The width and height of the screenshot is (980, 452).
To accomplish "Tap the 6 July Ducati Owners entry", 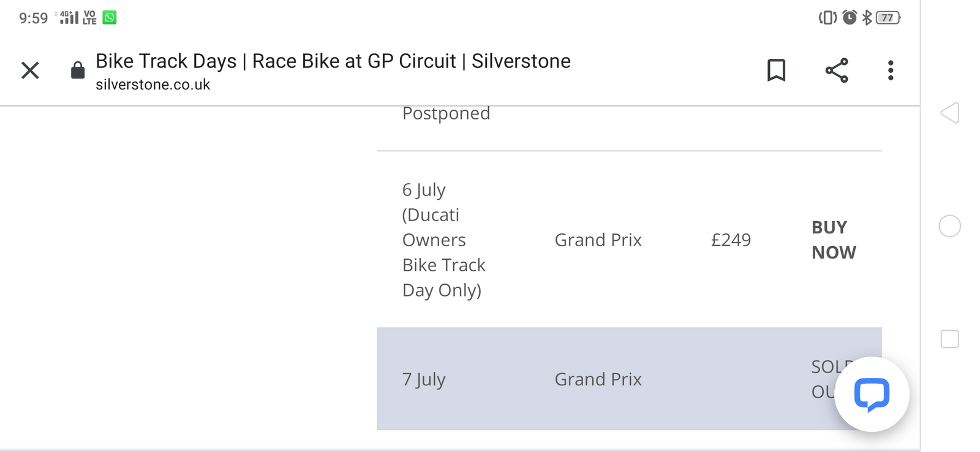I will click(x=443, y=240).
